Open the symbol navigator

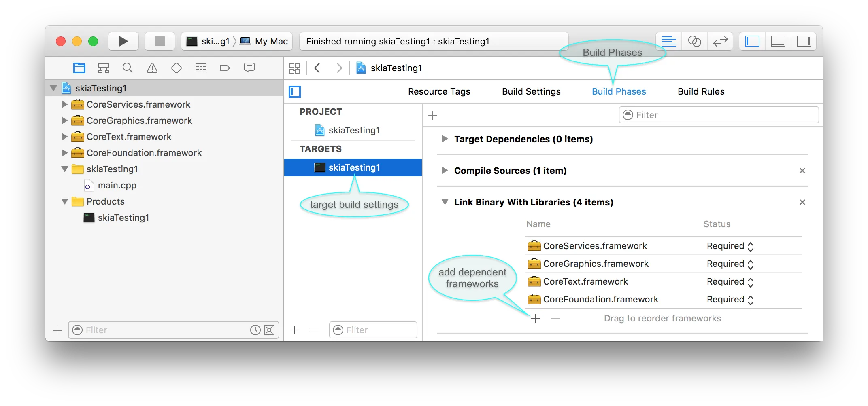coord(104,68)
